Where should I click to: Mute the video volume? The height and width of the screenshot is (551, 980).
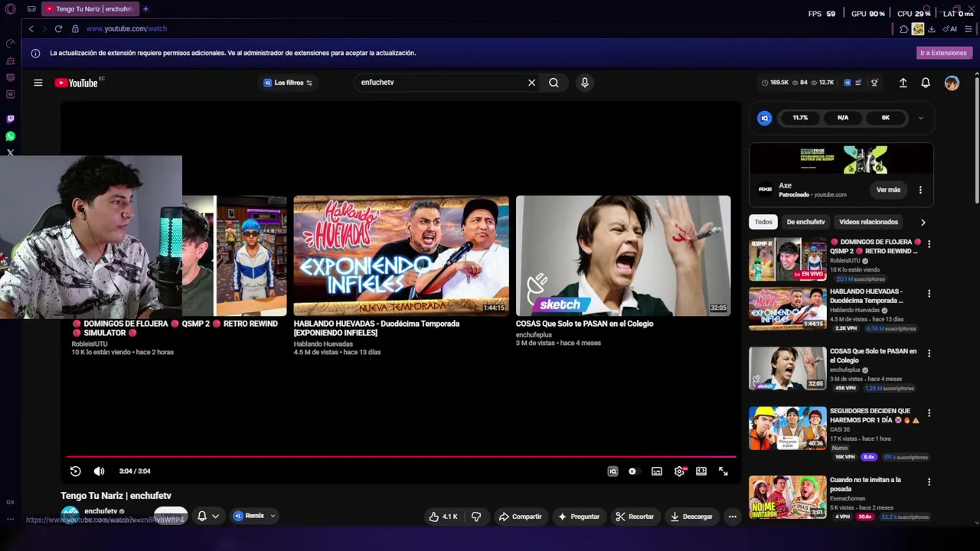tap(99, 471)
